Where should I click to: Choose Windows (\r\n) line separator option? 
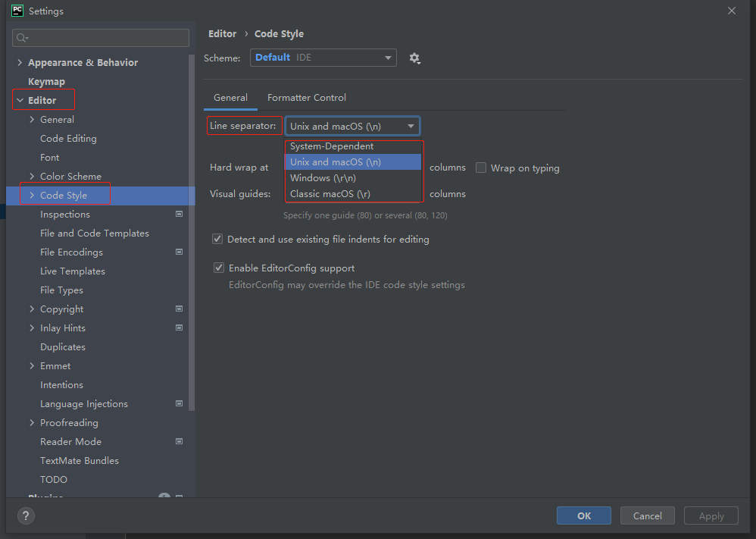tap(323, 178)
